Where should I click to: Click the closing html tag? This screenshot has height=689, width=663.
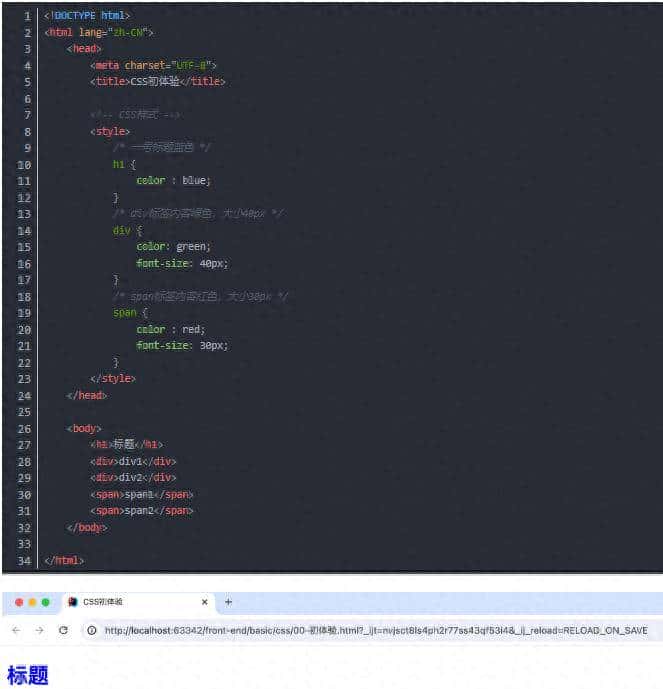[64, 560]
